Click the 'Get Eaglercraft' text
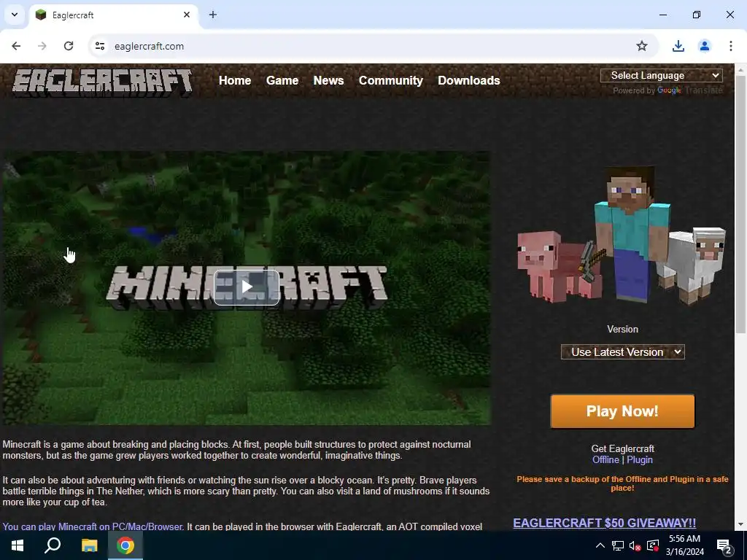This screenshot has width=747, height=560. point(622,448)
